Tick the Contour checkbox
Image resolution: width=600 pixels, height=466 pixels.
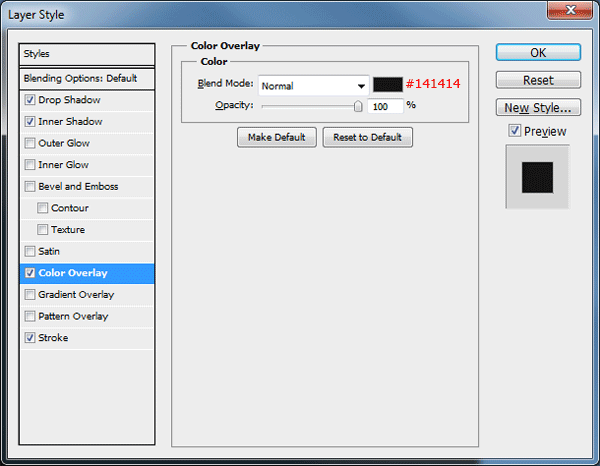tap(42, 208)
